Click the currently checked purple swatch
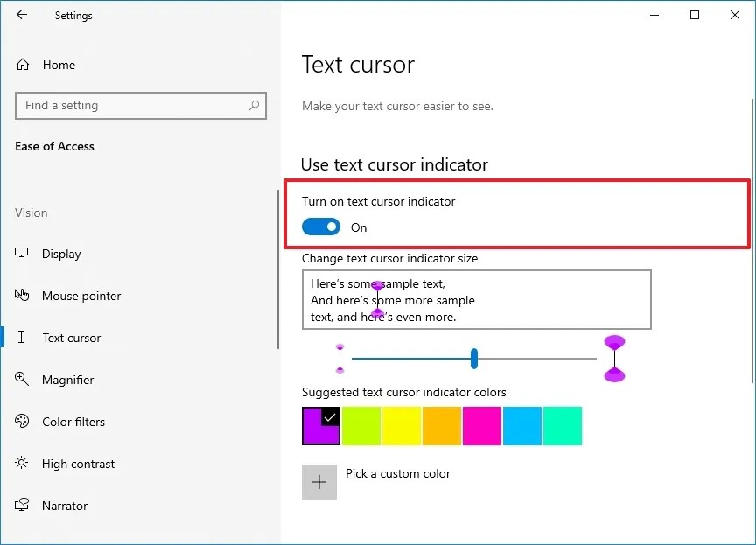756x545 pixels. pos(320,426)
